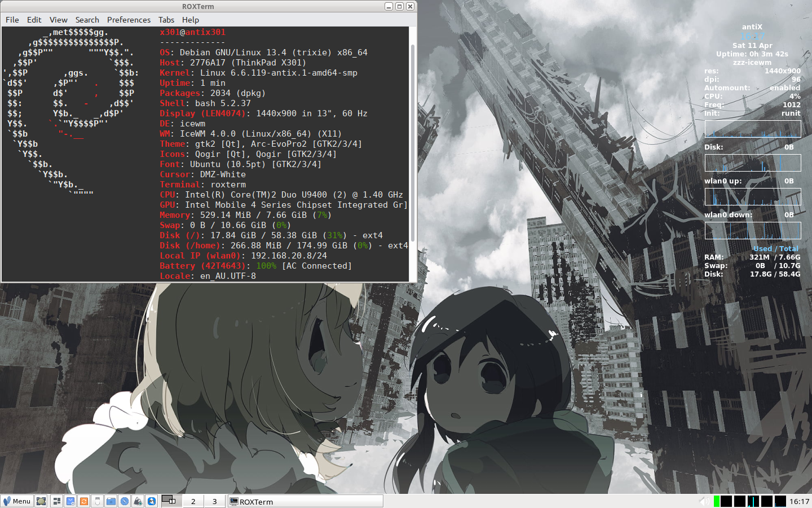Close the ROXTerm window
This screenshot has height=508, width=812.
tap(411, 6)
